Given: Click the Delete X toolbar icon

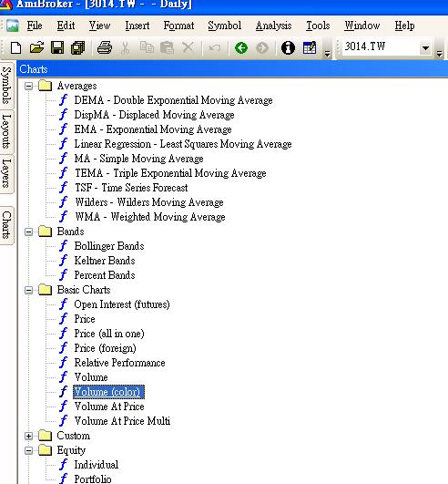Looking at the screenshot, I should (x=188, y=47).
